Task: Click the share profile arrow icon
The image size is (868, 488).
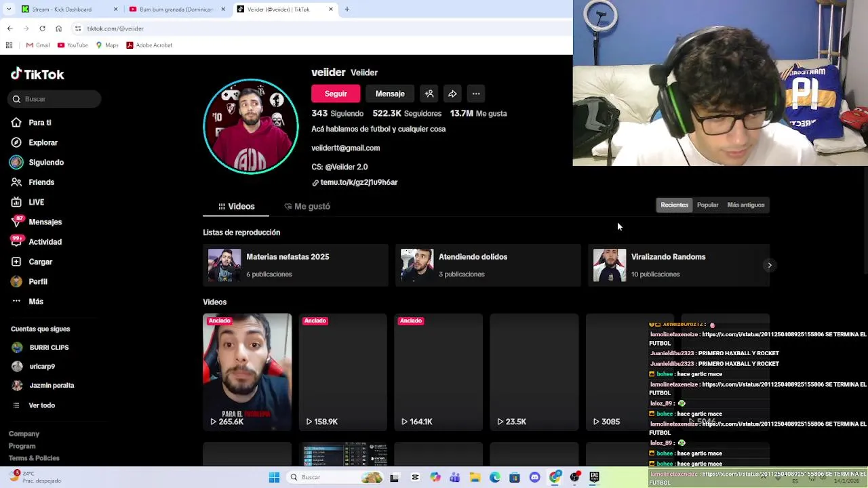Action: coord(452,94)
